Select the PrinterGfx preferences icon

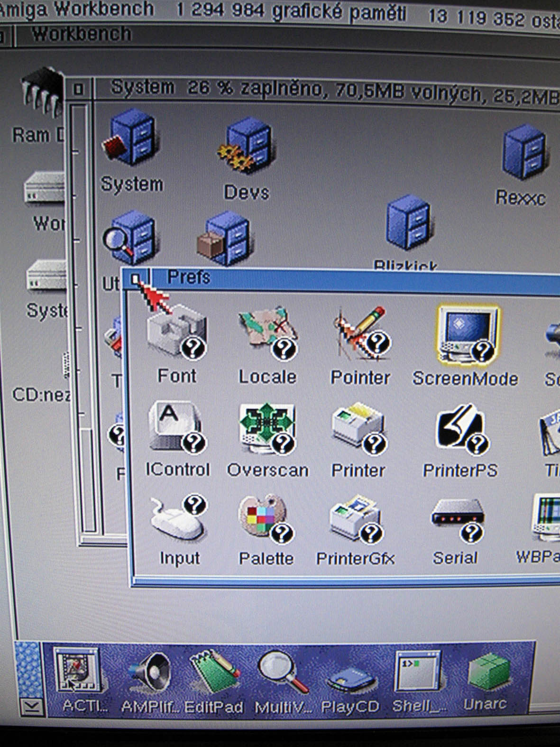356,520
